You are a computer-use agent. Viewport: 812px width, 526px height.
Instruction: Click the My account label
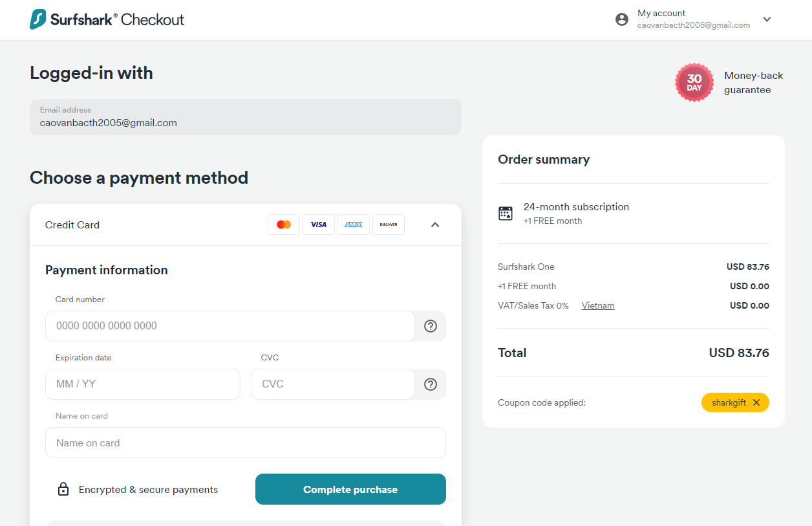[661, 13]
